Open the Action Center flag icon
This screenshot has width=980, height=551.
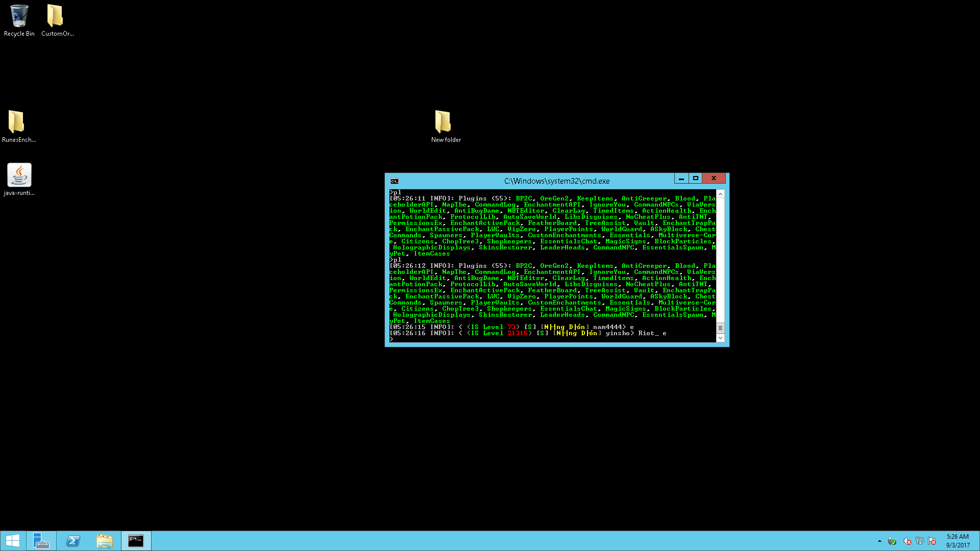coord(932,541)
